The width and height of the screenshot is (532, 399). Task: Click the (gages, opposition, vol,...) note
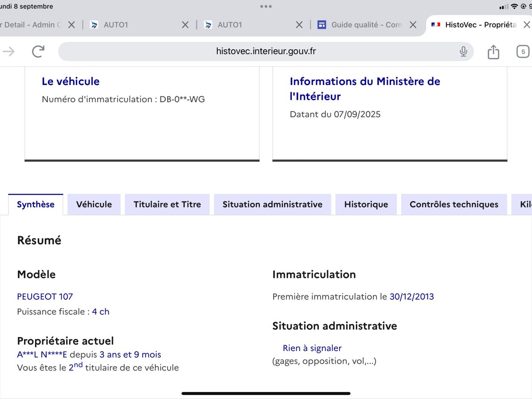coord(324,361)
